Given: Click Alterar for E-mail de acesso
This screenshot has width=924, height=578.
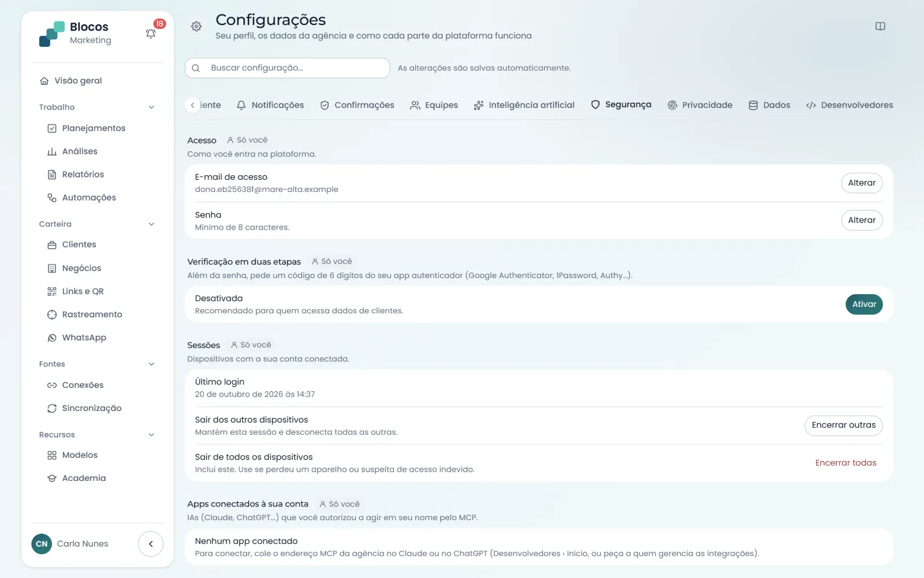Looking at the screenshot, I should [x=862, y=183].
